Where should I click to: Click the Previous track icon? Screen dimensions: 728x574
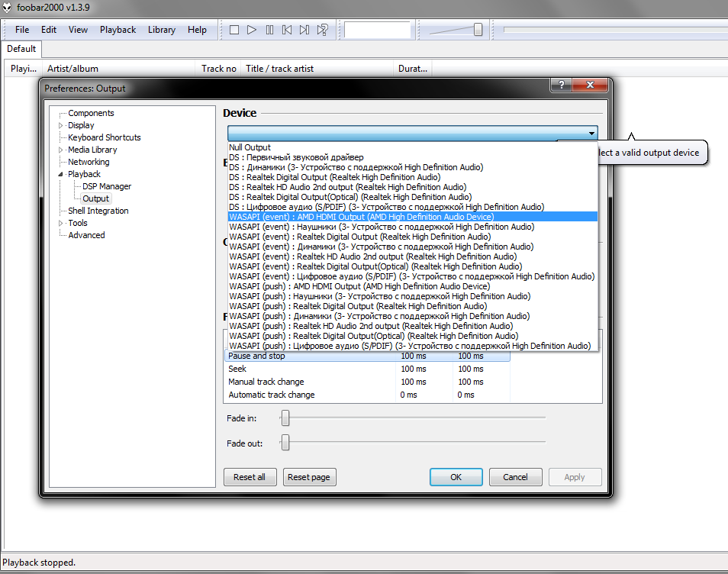(287, 30)
